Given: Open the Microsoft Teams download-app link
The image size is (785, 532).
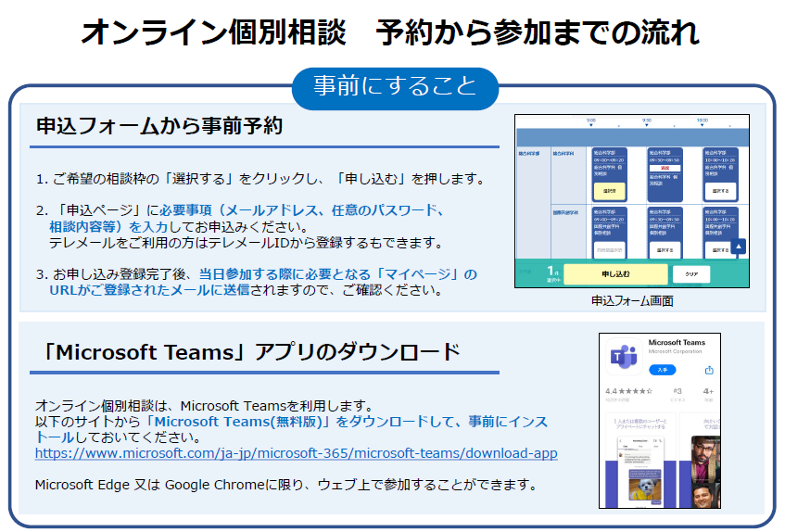Looking at the screenshot, I should coord(296,454).
